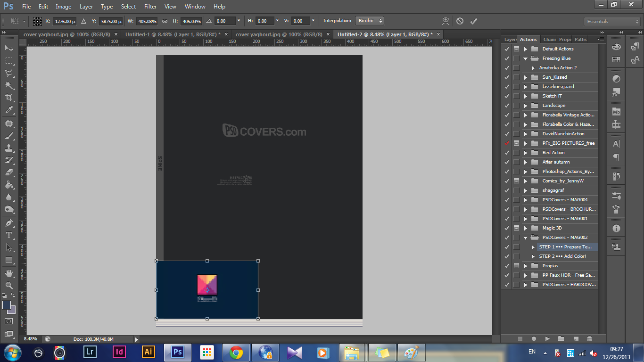Select the Crop tool
Viewport: 644px width, 362px height.
9,98
